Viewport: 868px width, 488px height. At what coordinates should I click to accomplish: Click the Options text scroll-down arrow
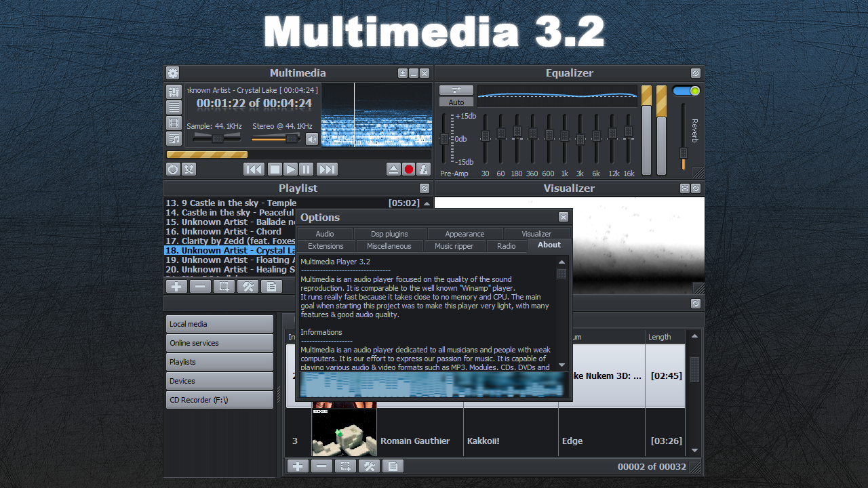tap(561, 365)
